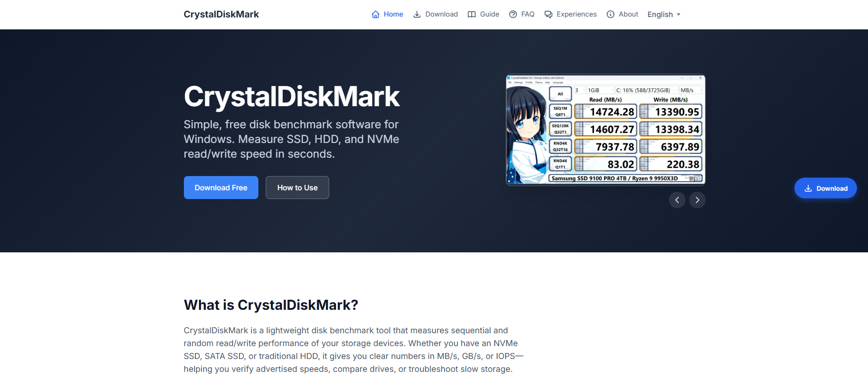Open the Experiences nav link
This screenshot has height=376, width=868.
[571, 14]
